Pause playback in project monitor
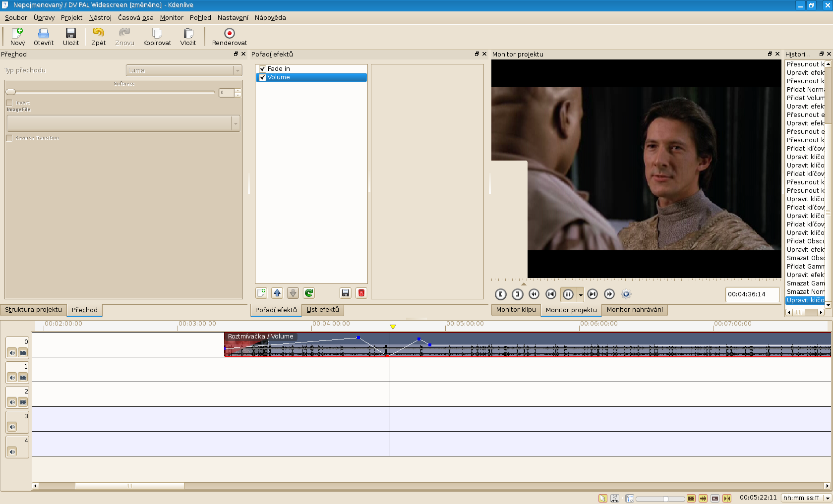Viewport: 833px width, 504px height. coord(568,294)
